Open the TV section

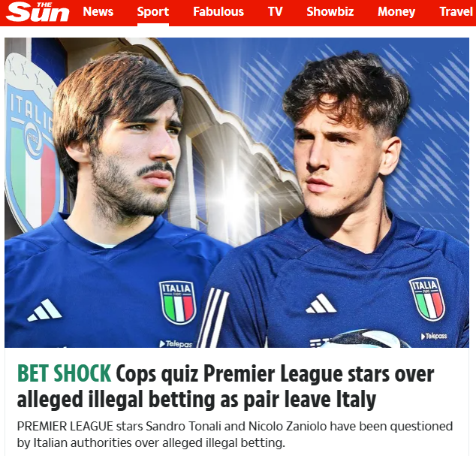(275, 11)
